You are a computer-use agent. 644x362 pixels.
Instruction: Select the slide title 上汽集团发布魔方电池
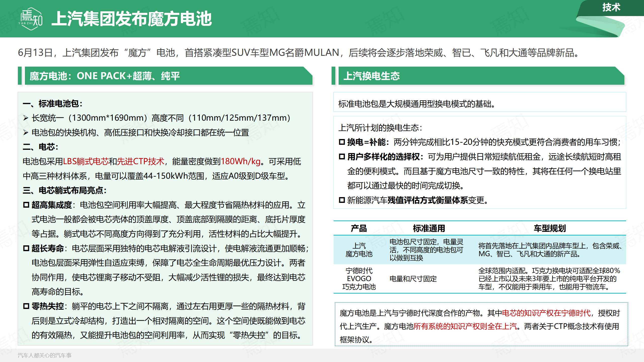pos(132,19)
